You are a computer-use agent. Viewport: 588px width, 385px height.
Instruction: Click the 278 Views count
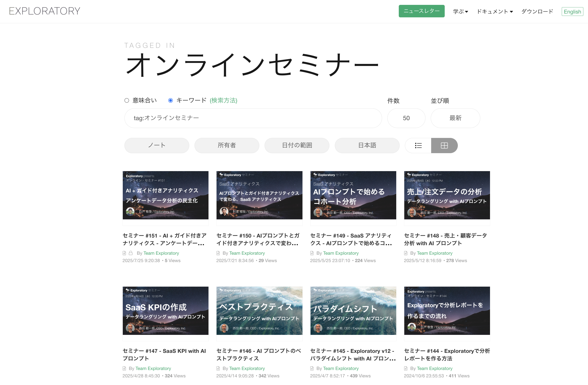click(x=457, y=261)
